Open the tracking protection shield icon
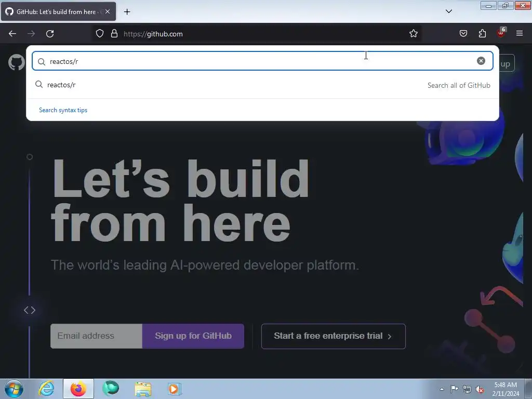 click(99, 34)
